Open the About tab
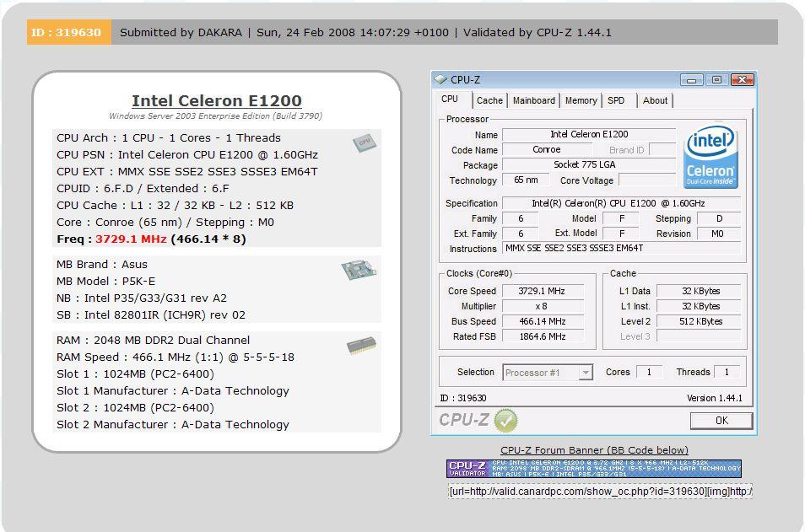 coord(655,100)
